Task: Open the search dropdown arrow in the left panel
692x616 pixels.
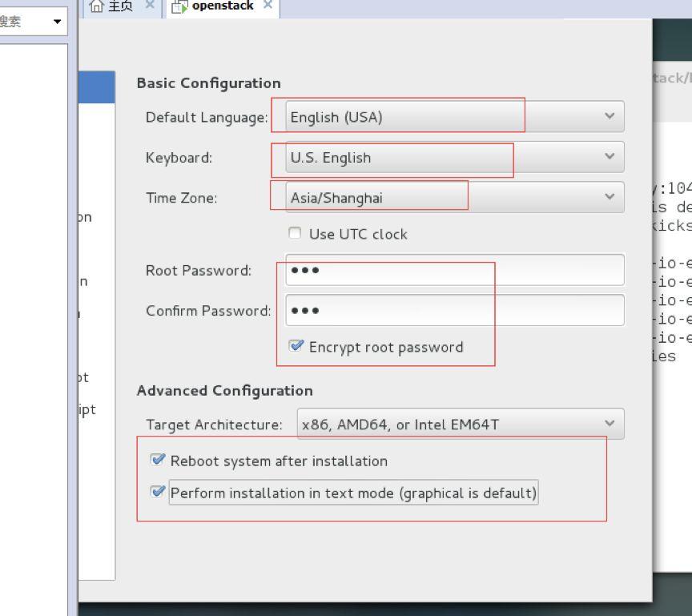Action: pos(58,21)
